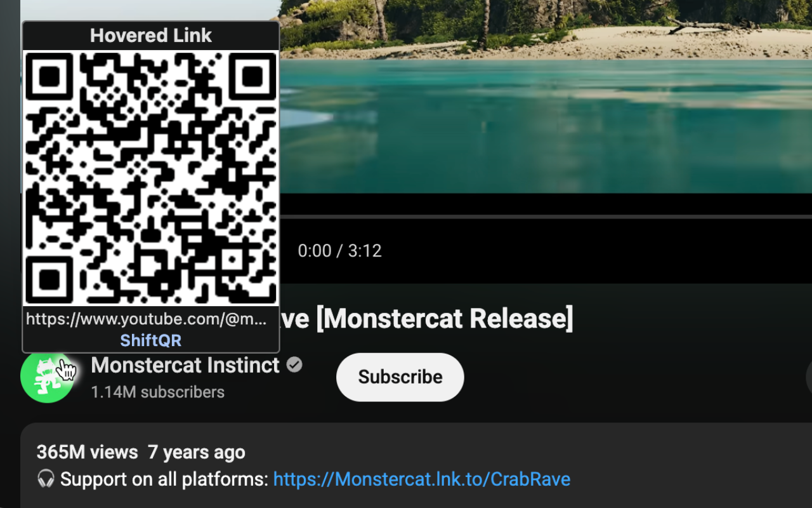Click the Hovered Link popup title
812x508 pixels.
click(x=151, y=36)
